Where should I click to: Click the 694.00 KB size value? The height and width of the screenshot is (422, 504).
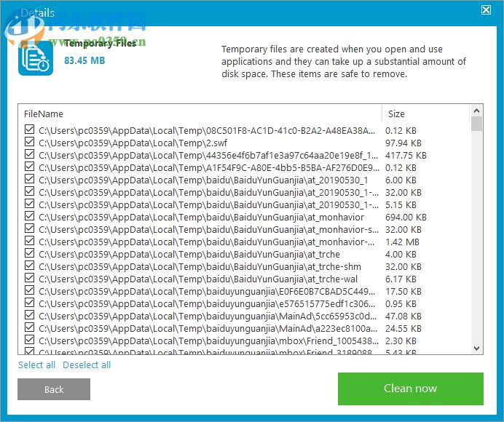pyautogui.click(x=406, y=218)
